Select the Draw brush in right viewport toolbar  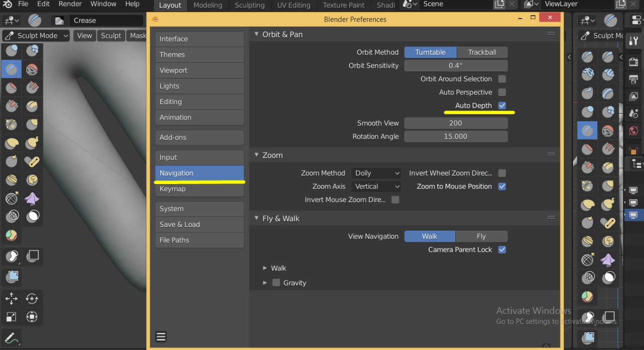click(587, 56)
